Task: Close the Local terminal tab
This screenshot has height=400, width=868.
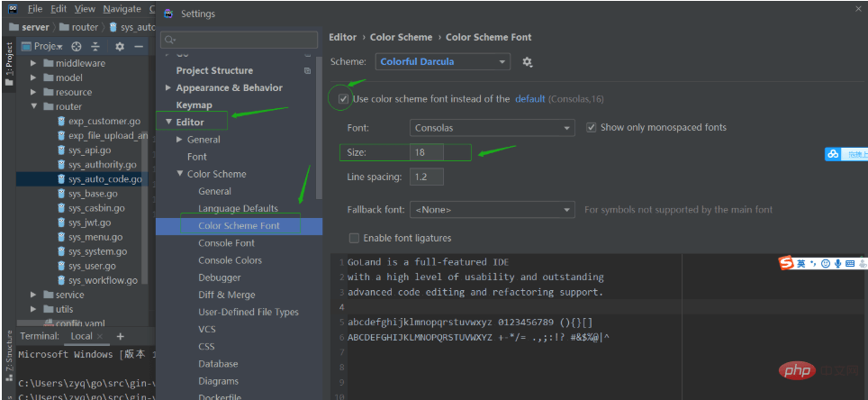Action: tap(100, 336)
